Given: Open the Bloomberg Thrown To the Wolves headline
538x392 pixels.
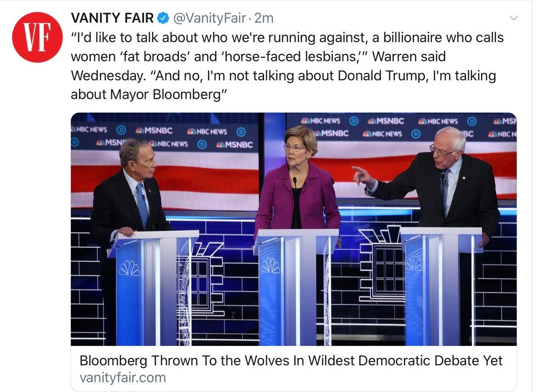Looking at the screenshot, I should click(291, 361).
